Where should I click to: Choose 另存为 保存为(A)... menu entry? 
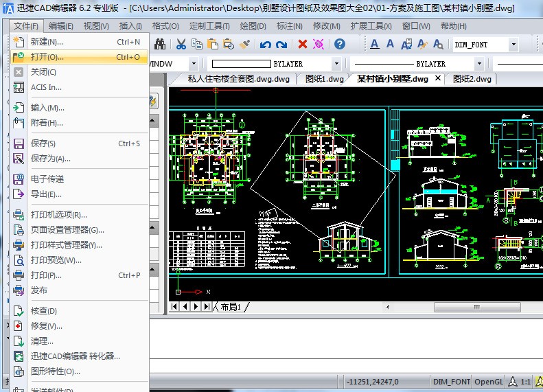[80, 159]
